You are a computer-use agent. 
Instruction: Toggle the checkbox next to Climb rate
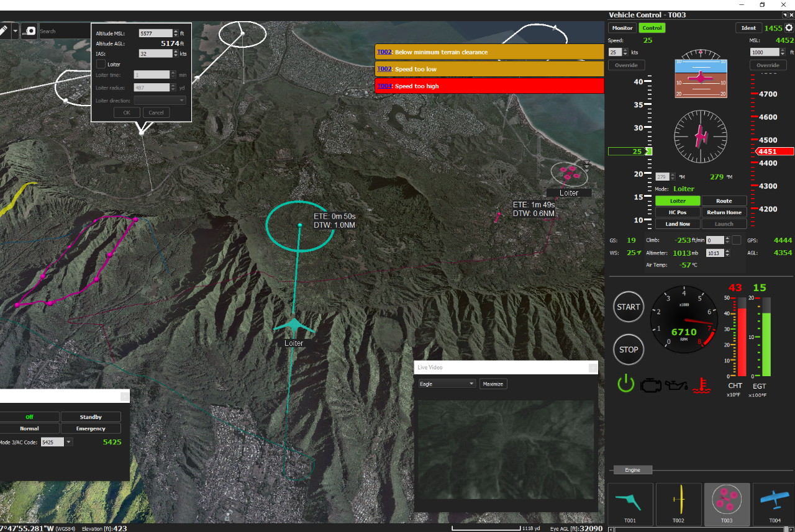(x=736, y=240)
